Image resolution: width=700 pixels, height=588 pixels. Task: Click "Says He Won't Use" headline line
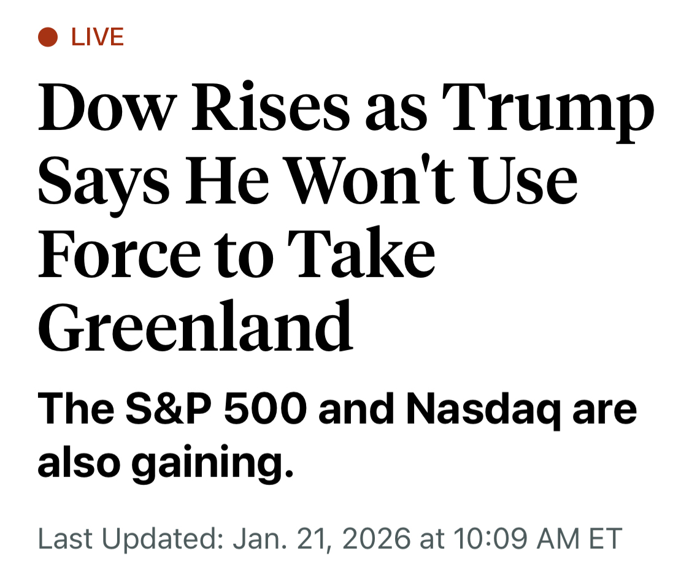[307, 182]
